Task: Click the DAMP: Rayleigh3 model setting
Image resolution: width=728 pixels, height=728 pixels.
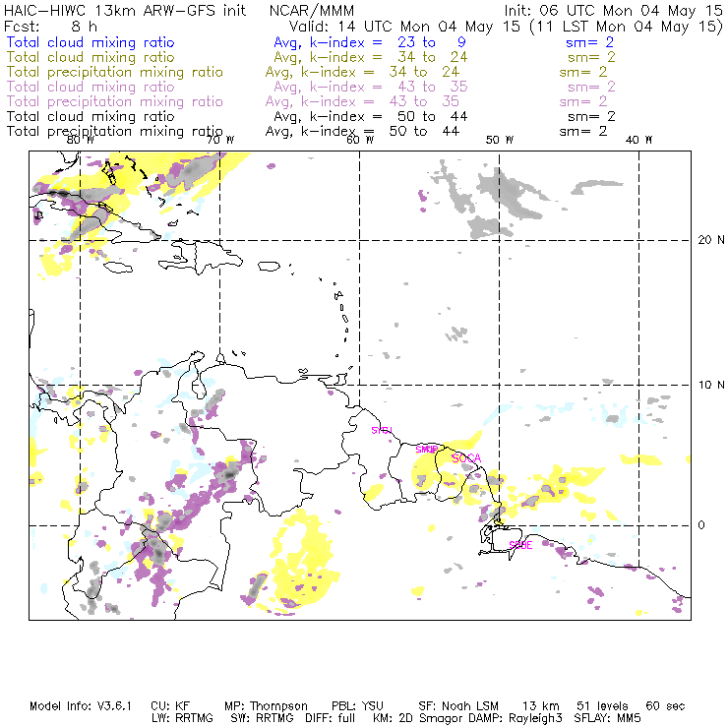Action: [x=513, y=718]
